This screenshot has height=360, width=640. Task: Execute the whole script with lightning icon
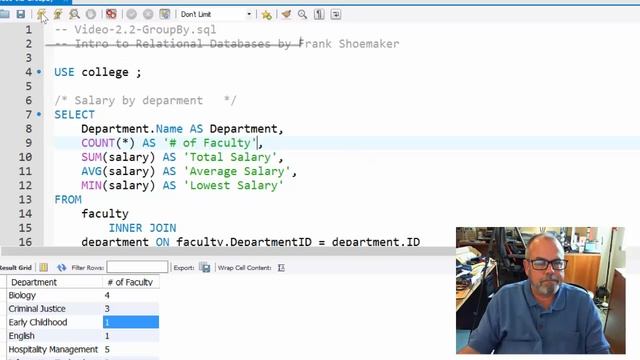point(41,14)
